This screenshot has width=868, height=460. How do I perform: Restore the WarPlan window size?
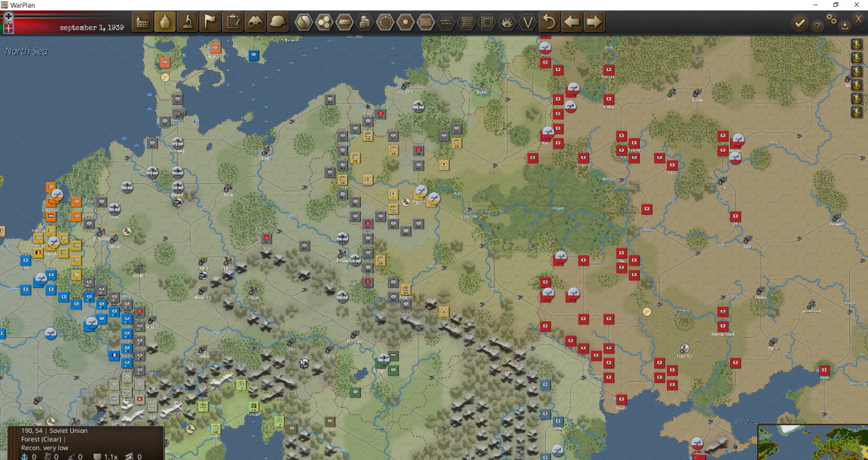(x=836, y=5)
